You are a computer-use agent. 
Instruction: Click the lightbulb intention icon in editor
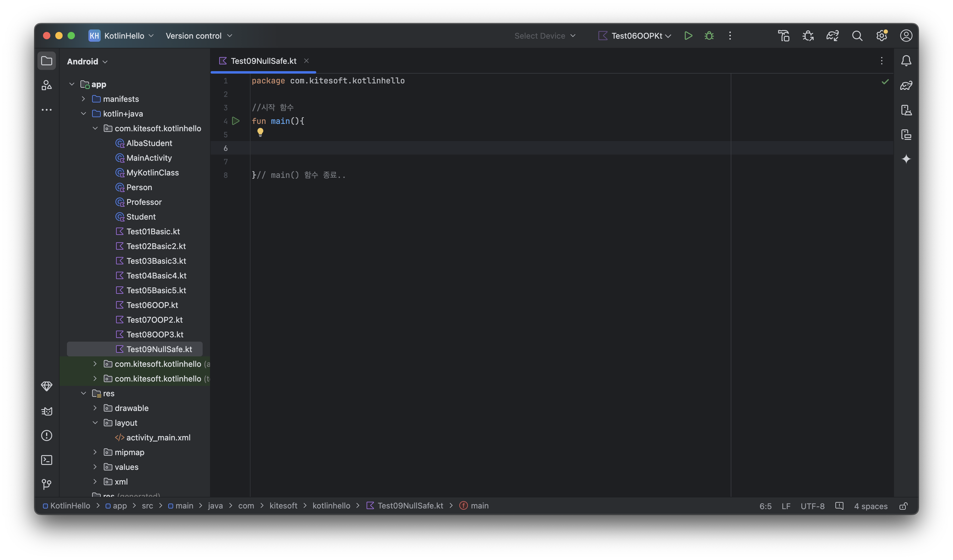260,132
